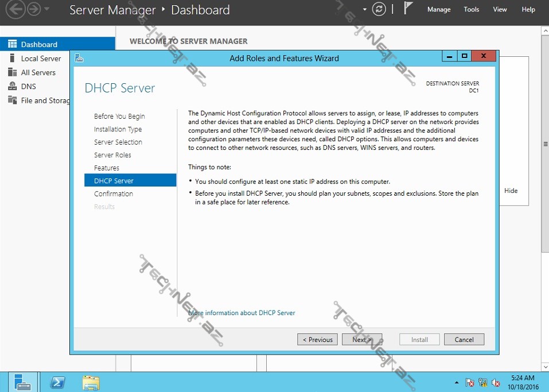Go to the Server Roles wizard step
Viewport: 549px width, 392px height.
pyautogui.click(x=112, y=155)
